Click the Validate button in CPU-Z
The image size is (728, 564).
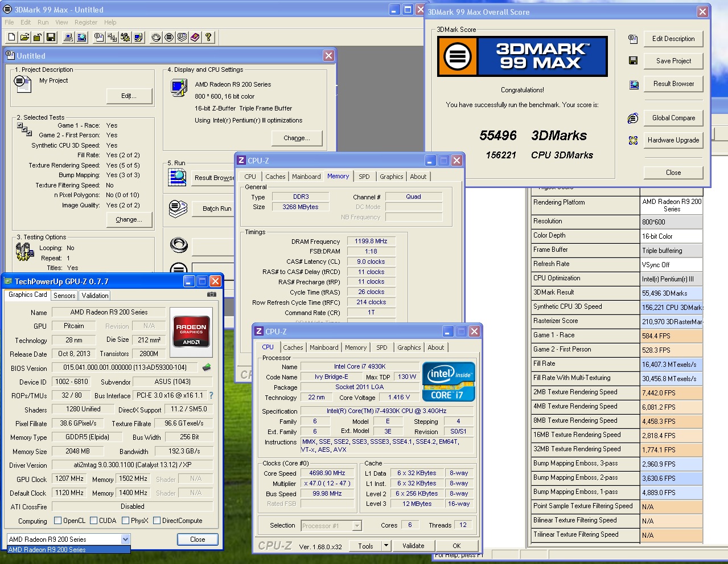pyautogui.click(x=413, y=546)
